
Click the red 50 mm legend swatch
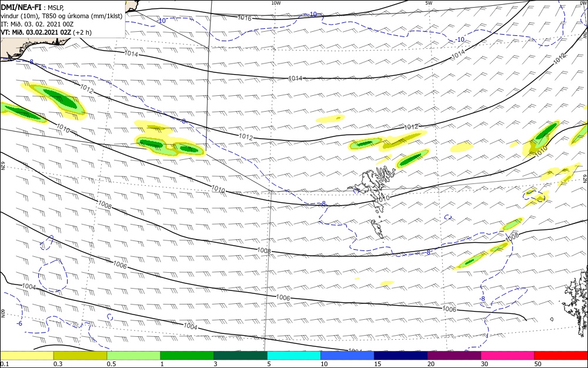click(x=561, y=356)
